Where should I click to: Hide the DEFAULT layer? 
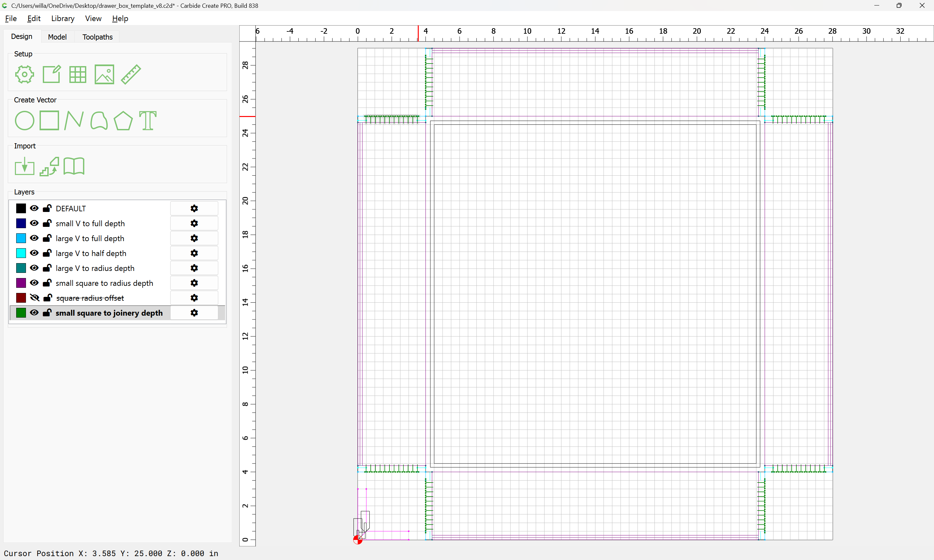pyautogui.click(x=34, y=208)
